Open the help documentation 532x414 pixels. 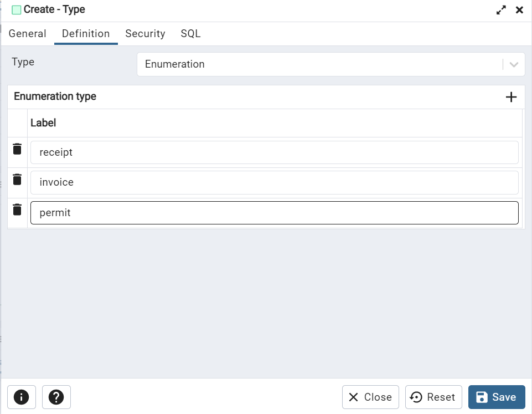click(x=56, y=397)
